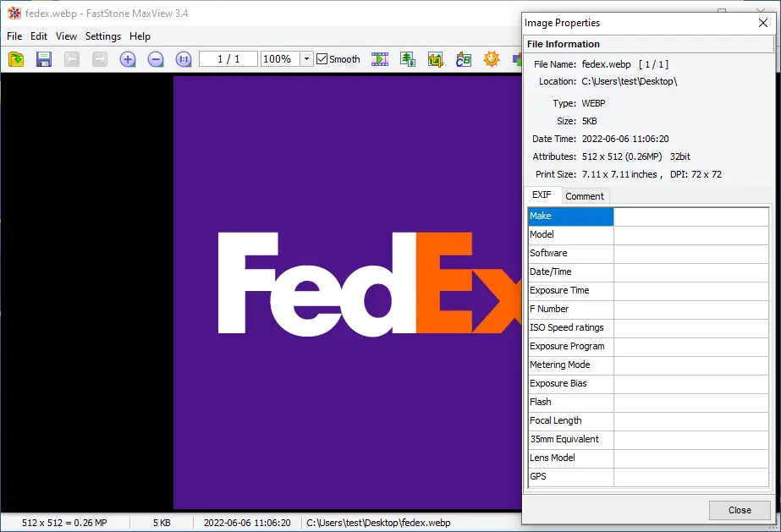This screenshot has height=532, width=781.
Task: Open the Draw text CB icon
Action: pos(463,59)
